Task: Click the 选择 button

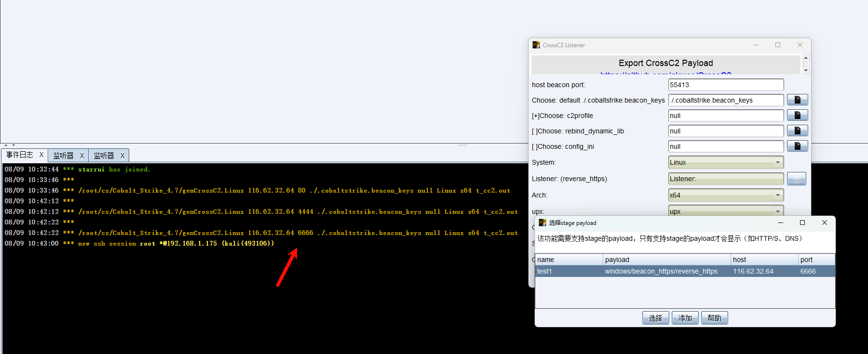Action: (655, 318)
